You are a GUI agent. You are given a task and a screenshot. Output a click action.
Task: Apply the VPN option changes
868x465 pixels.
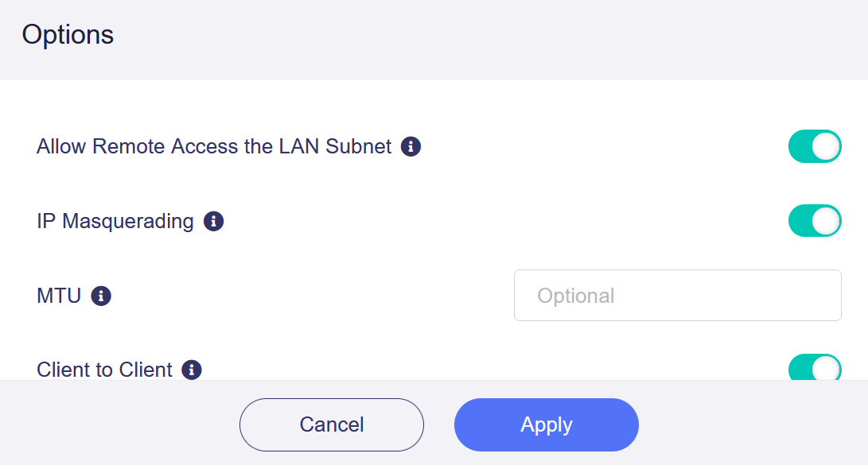(546, 424)
